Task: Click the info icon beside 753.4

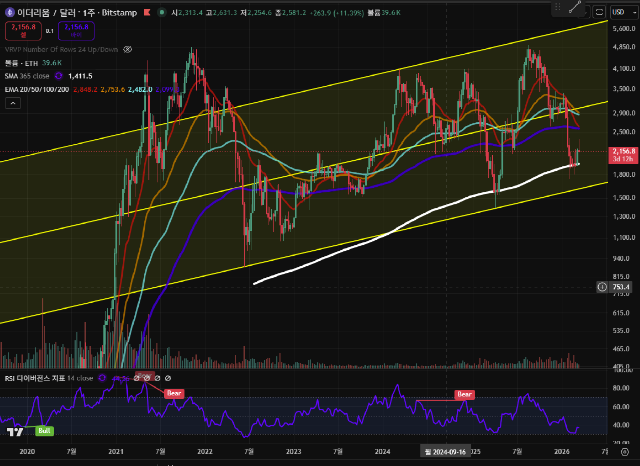Action: point(602,287)
